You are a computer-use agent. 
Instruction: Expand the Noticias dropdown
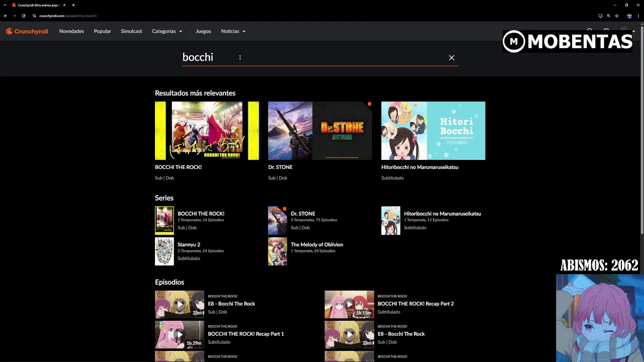[x=233, y=31]
